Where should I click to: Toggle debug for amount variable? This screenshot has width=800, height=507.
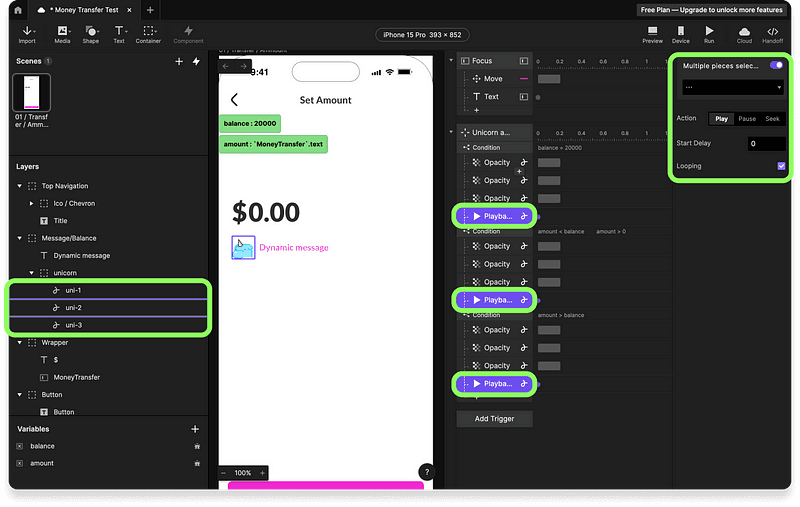point(197,464)
